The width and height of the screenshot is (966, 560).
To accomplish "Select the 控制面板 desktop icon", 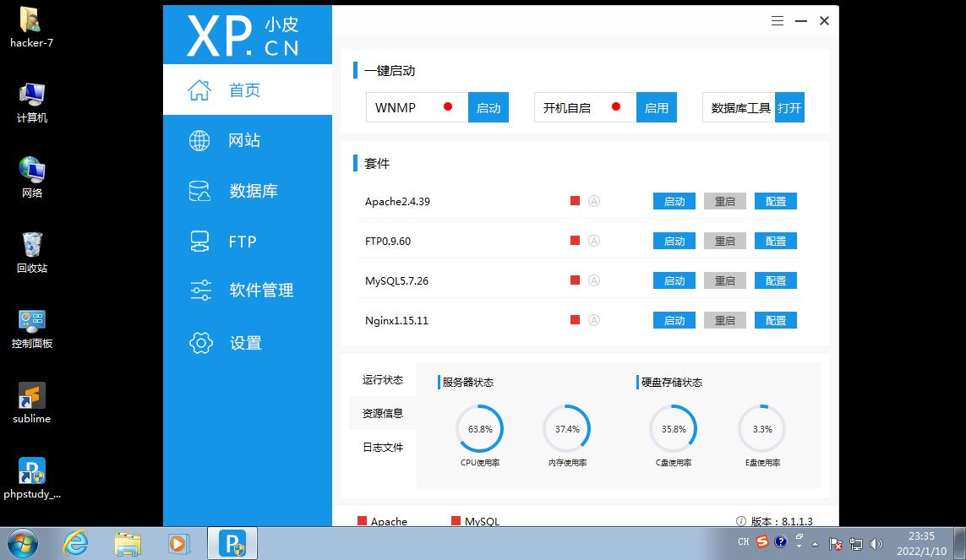I will [31, 329].
